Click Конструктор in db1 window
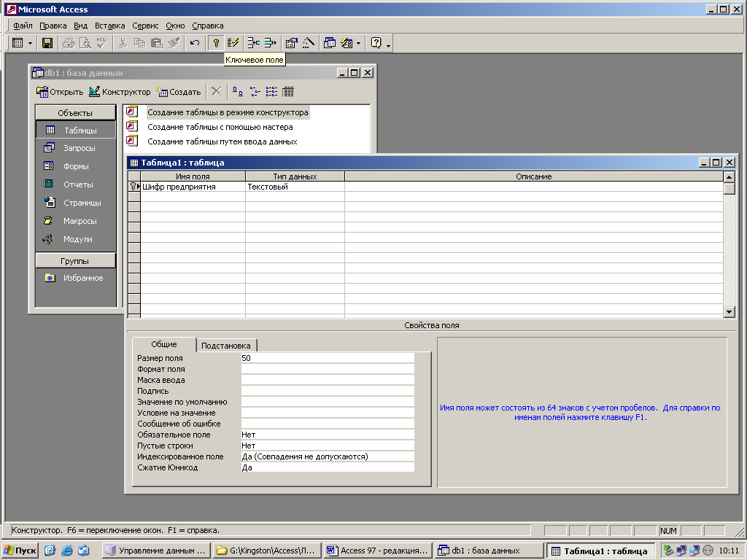The image size is (747, 560). pos(120,92)
